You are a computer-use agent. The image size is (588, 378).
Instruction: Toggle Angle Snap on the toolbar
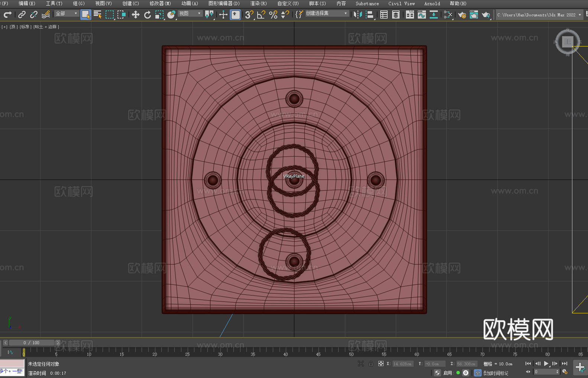(x=261, y=14)
